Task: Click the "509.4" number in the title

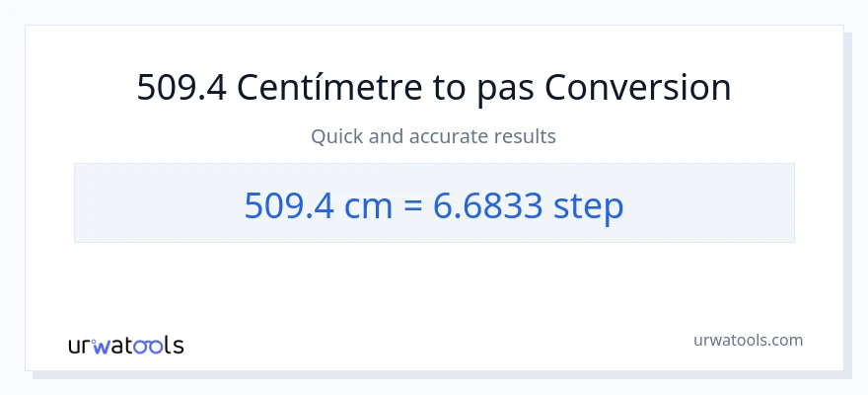Action: (x=182, y=88)
